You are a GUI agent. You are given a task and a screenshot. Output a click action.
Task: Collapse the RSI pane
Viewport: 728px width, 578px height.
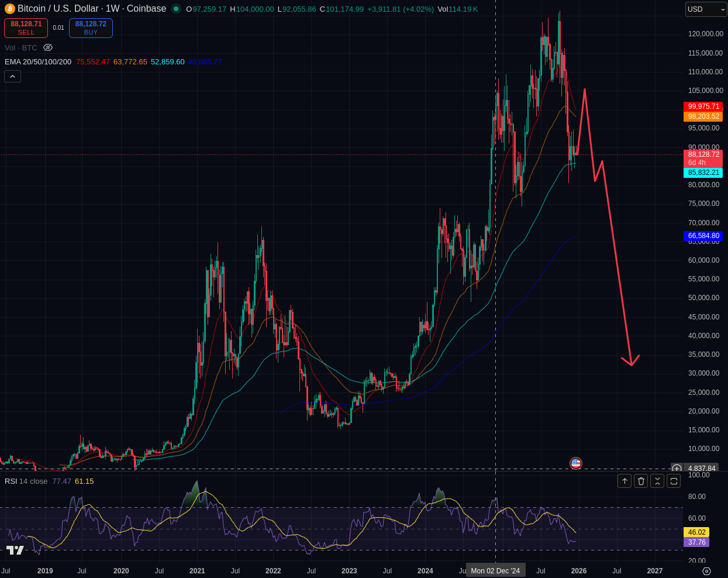[x=657, y=481]
